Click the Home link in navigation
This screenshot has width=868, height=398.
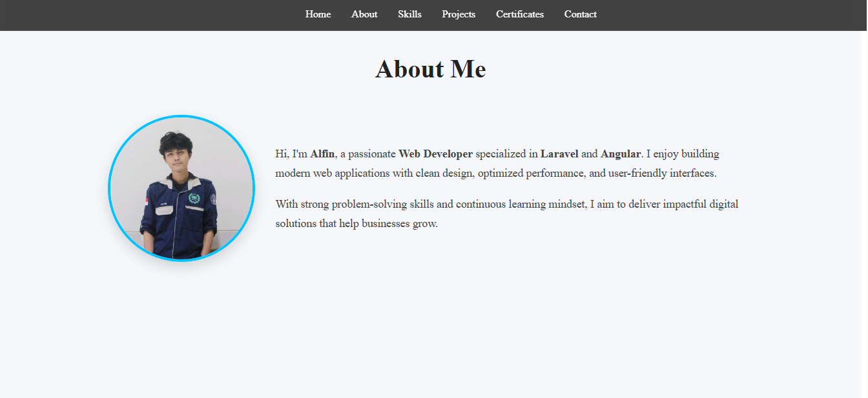pos(318,14)
